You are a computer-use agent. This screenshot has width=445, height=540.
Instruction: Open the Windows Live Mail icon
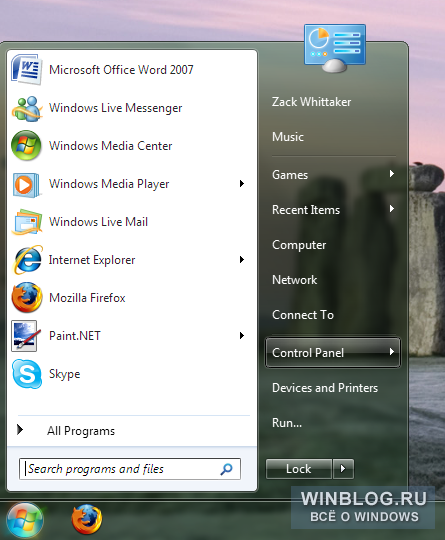tap(27, 222)
